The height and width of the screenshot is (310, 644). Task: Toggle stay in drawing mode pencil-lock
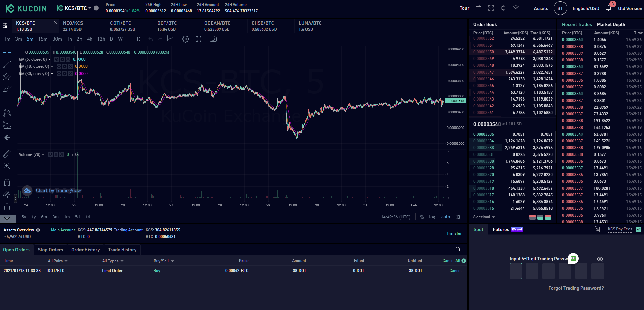7,195
